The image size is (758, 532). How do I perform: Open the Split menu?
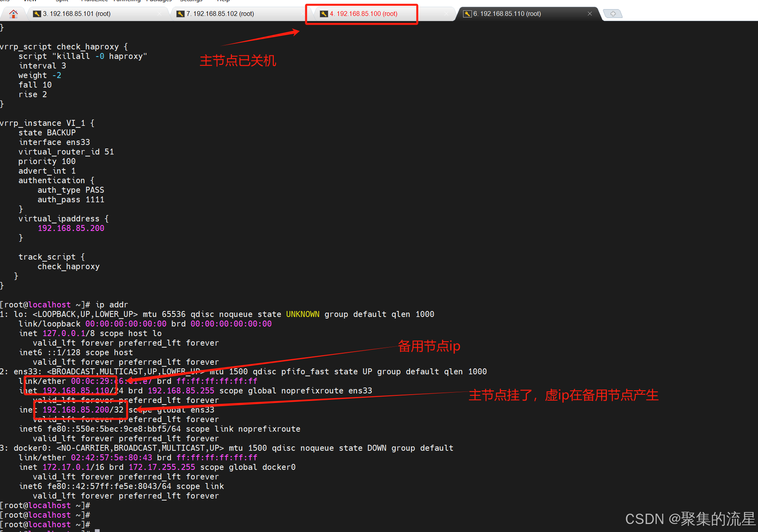tap(62, 1)
